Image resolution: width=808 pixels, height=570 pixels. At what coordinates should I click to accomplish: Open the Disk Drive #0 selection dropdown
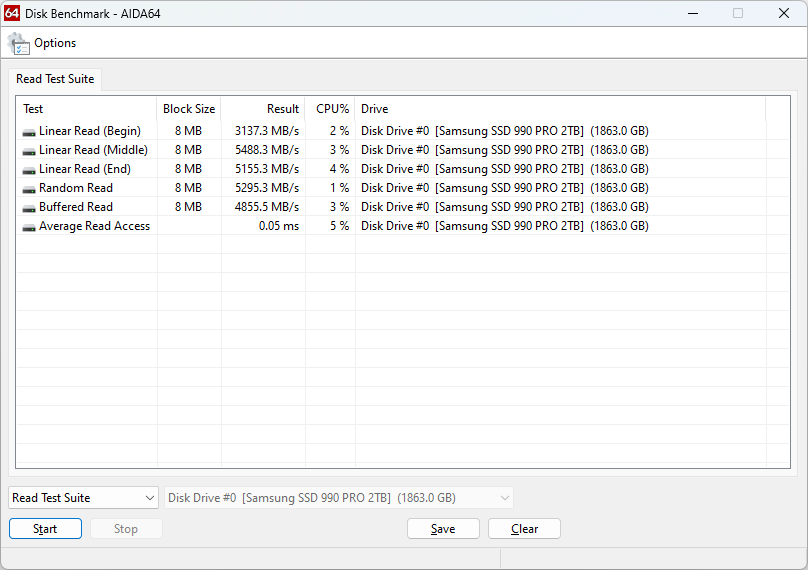click(x=339, y=498)
